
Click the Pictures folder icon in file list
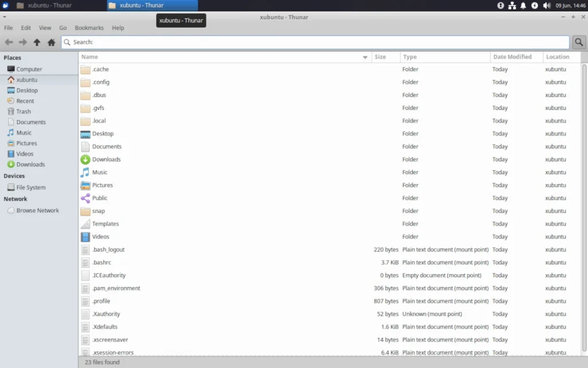[85, 186]
